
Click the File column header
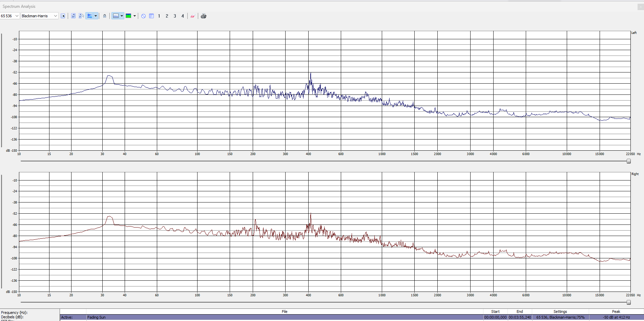coord(284,312)
